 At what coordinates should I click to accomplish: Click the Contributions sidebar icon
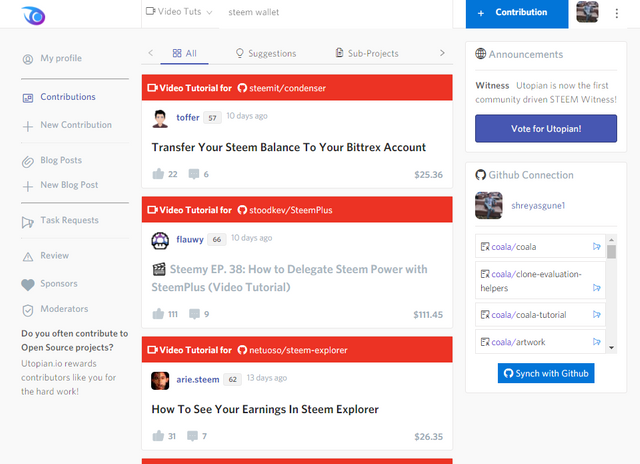[28, 98]
